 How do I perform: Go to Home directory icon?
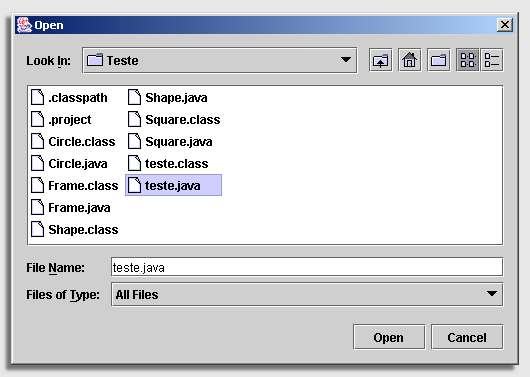pyautogui.click(x=410, y=61)
